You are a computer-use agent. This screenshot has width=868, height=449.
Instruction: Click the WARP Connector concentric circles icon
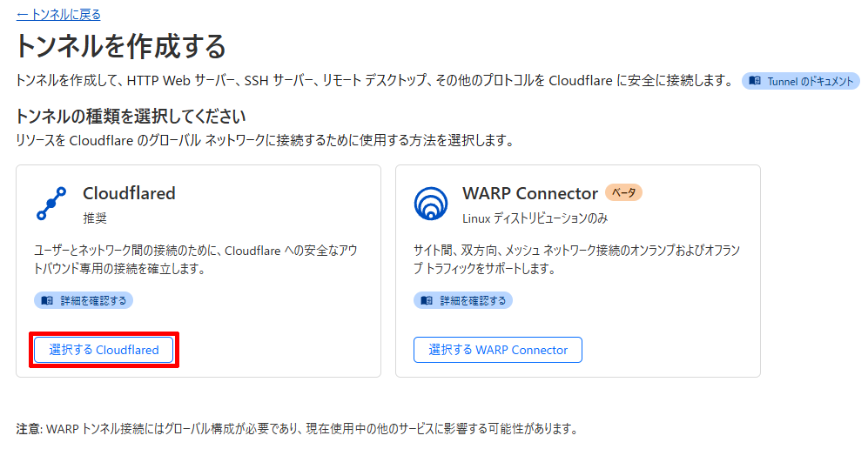(x=430, y=203)
